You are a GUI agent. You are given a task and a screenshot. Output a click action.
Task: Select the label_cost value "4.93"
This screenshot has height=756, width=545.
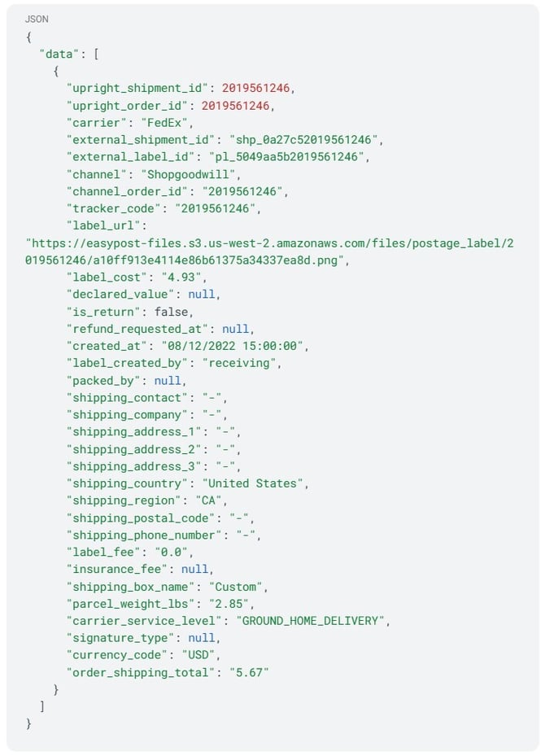183,277
